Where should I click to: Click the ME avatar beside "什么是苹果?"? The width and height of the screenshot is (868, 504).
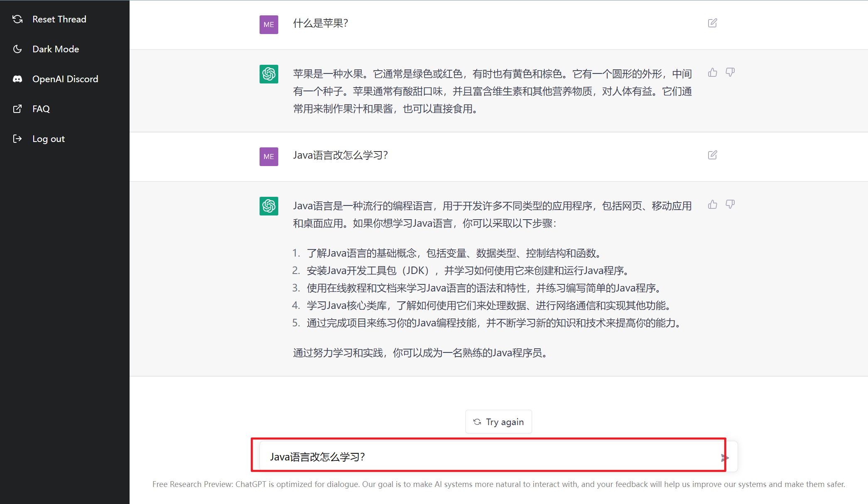[x=268, y=24]
